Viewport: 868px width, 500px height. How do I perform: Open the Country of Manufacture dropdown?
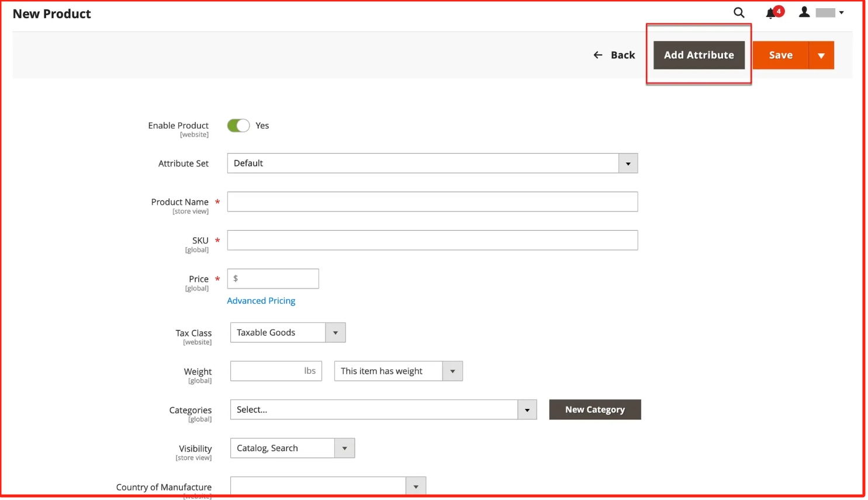[x=328, y=486]
